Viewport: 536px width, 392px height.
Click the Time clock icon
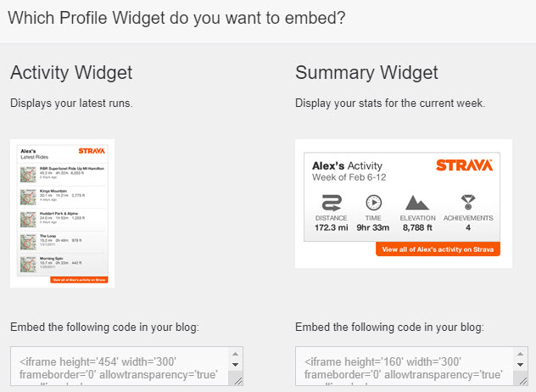pos(372,204)
